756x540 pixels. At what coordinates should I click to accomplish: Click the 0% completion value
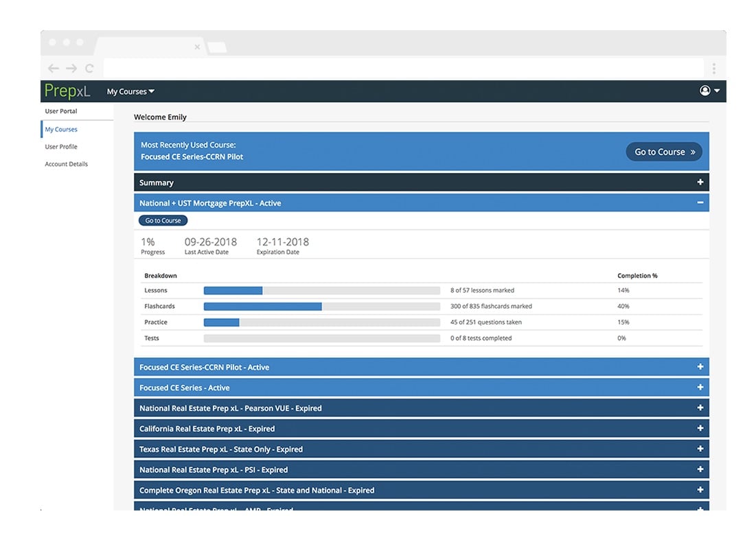621,338
